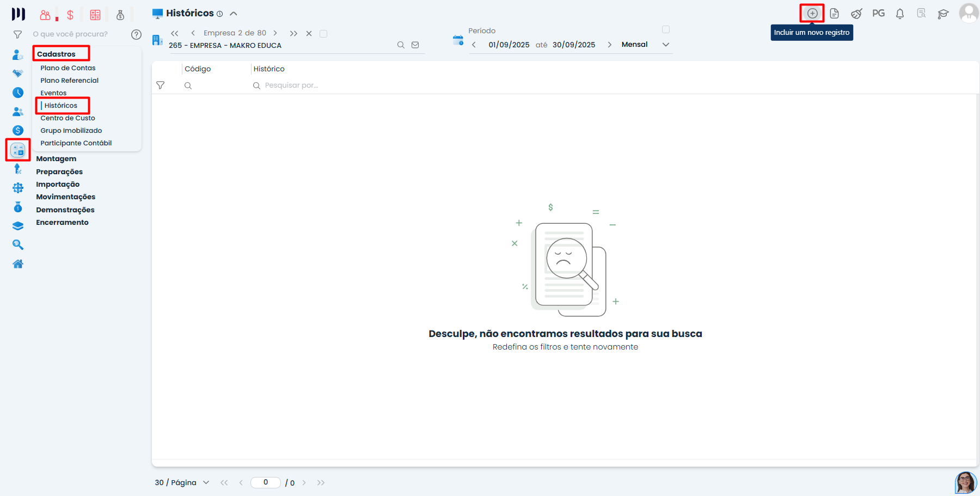Open the handshake sidebar module

pos(18,73)
